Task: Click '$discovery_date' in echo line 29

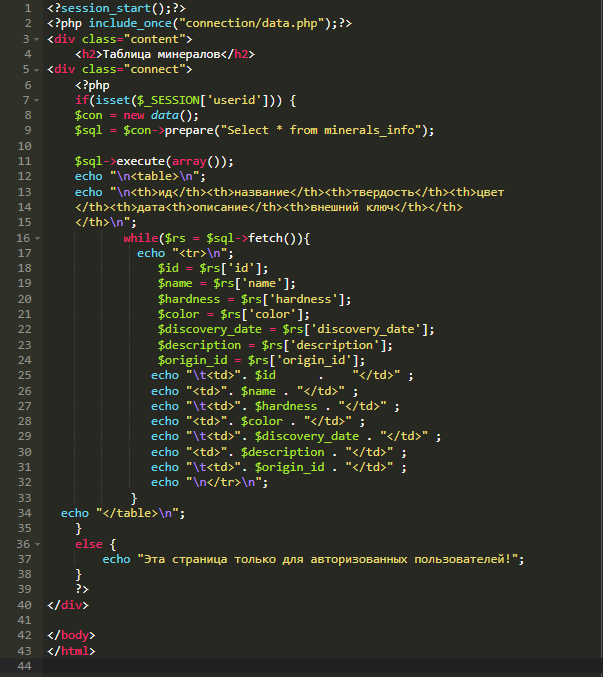Action: click(306, 437)
